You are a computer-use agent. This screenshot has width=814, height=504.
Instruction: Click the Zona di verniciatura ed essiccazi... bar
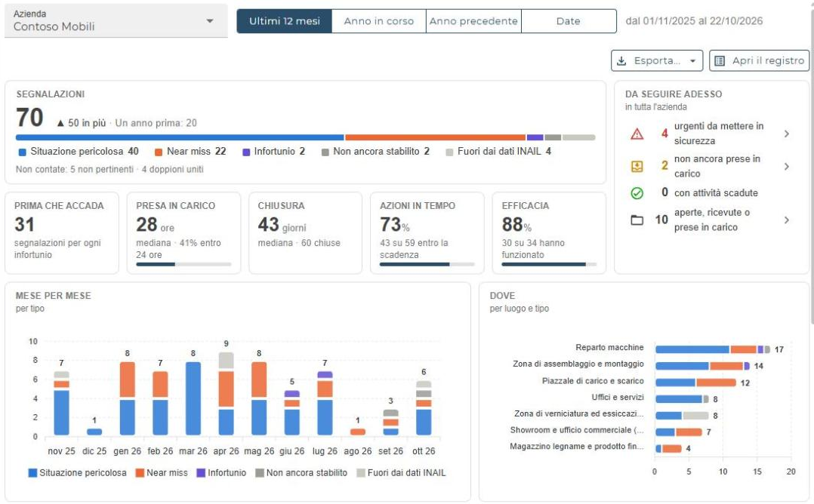(682, 416)
